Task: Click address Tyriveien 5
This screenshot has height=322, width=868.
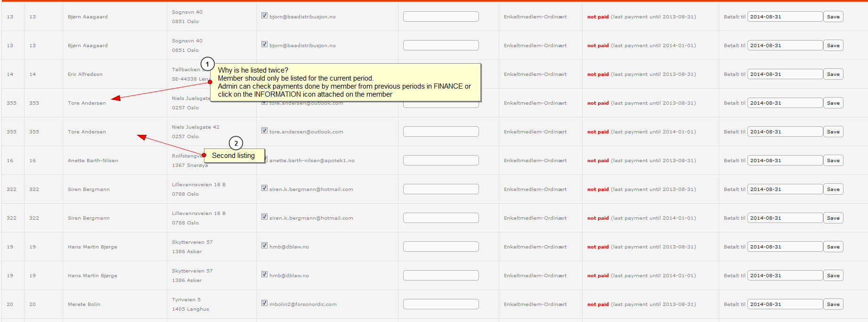Action: (x=186, y=299)
